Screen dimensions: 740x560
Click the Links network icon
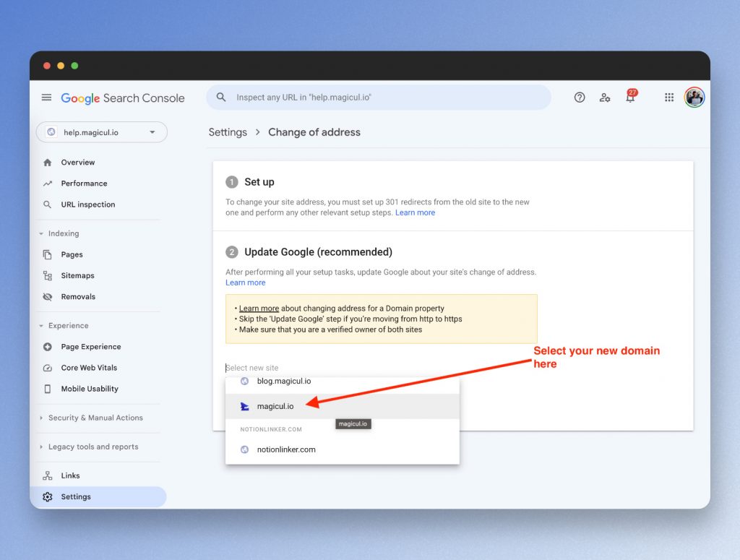47,475
